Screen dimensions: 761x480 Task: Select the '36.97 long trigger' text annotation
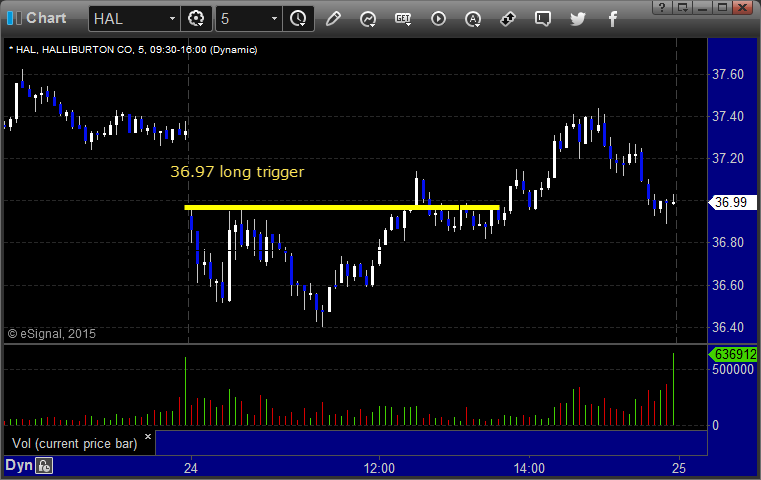(237, 172)
